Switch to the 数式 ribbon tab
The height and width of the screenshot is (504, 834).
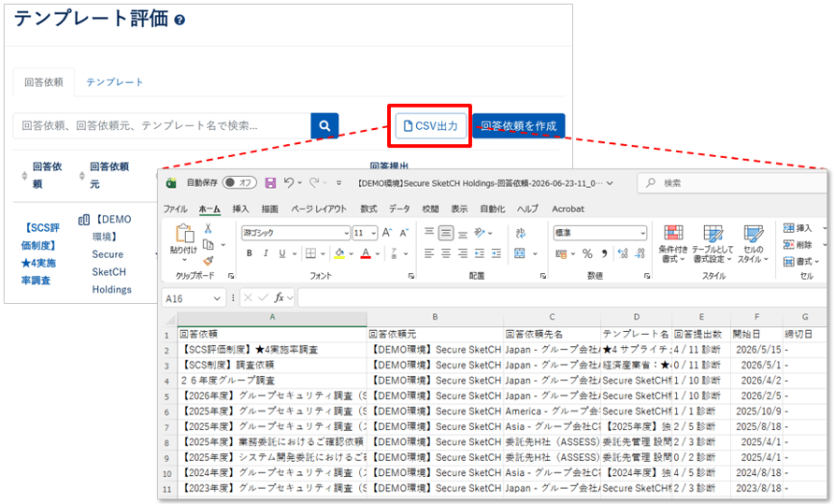coord(368,209)
